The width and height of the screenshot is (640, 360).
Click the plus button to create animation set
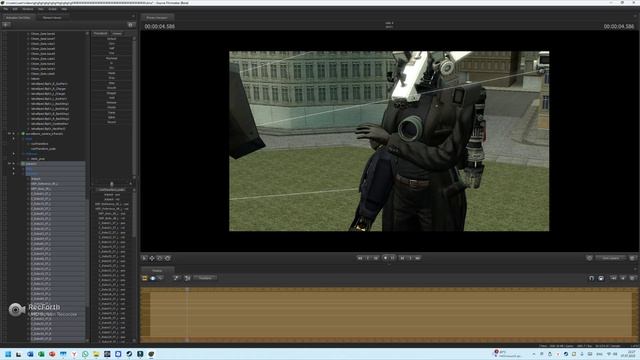coord(6,25)
